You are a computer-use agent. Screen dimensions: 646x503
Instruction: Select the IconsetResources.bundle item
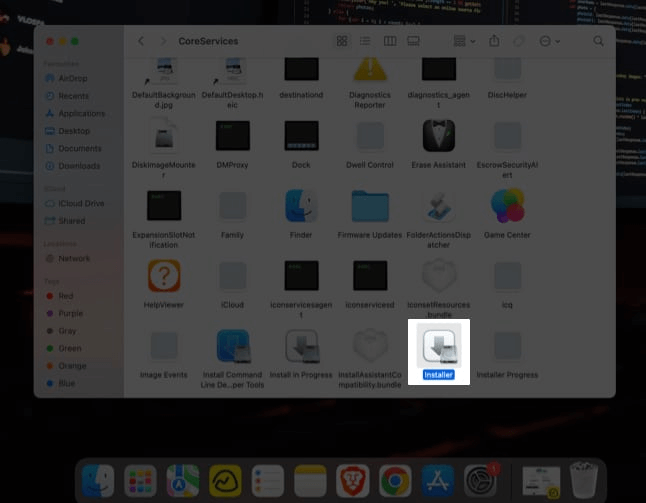[x=439, y=276]
